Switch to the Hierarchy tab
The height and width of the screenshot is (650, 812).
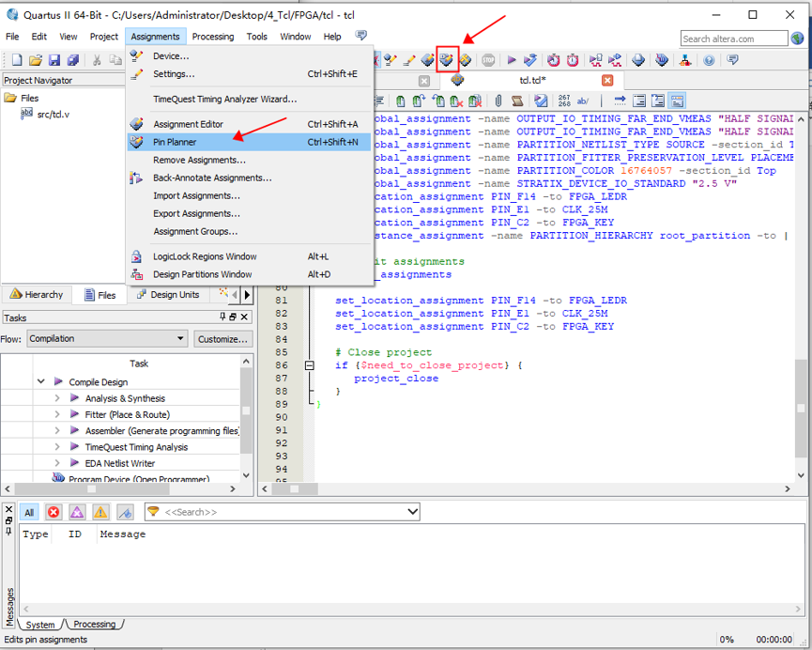coord(38,295)
